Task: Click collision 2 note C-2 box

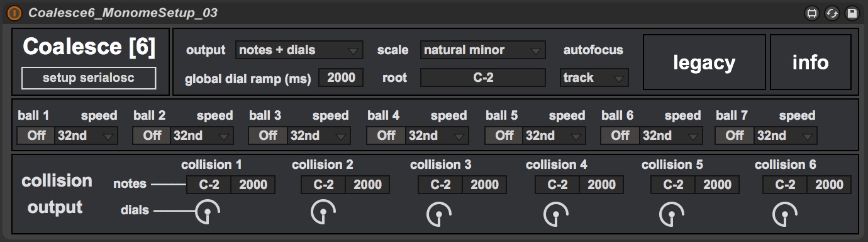Action: 323,185
